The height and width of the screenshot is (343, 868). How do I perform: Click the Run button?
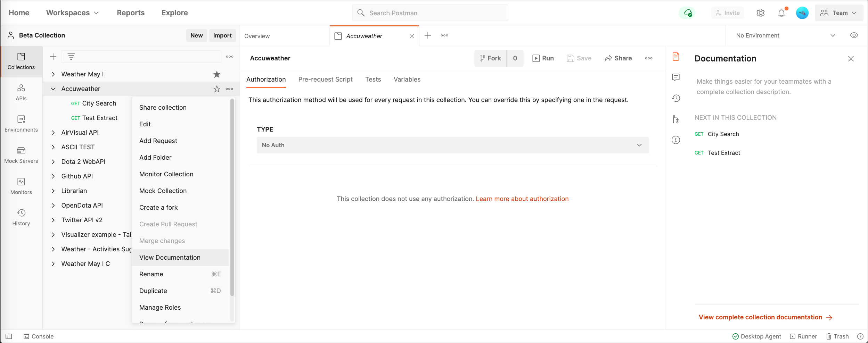543,58
